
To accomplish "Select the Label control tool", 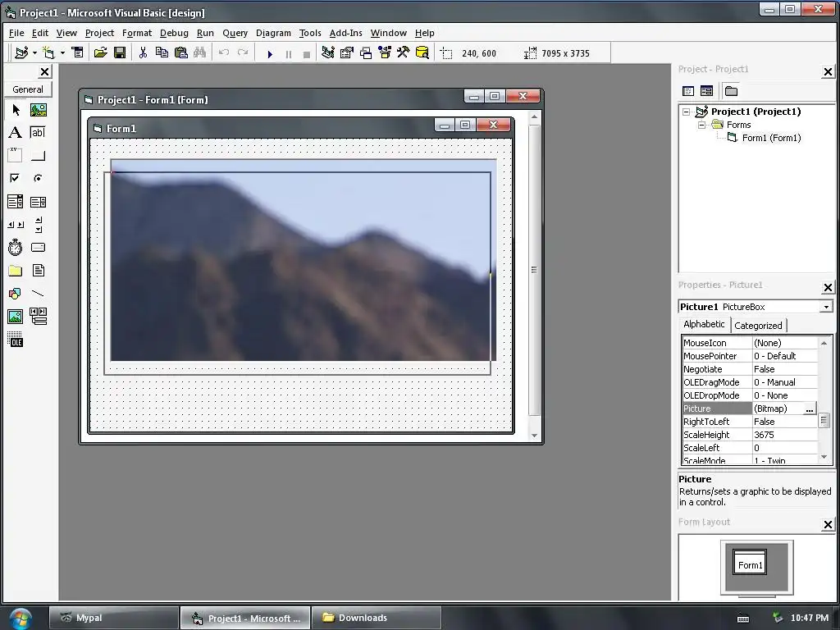I will (x=16, y=132).
